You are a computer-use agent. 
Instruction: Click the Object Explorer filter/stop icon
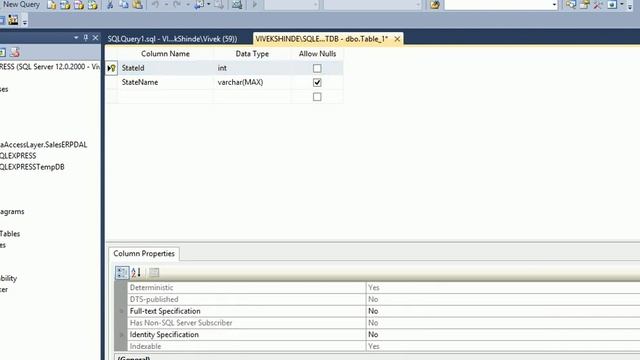(x=15, y=52)
